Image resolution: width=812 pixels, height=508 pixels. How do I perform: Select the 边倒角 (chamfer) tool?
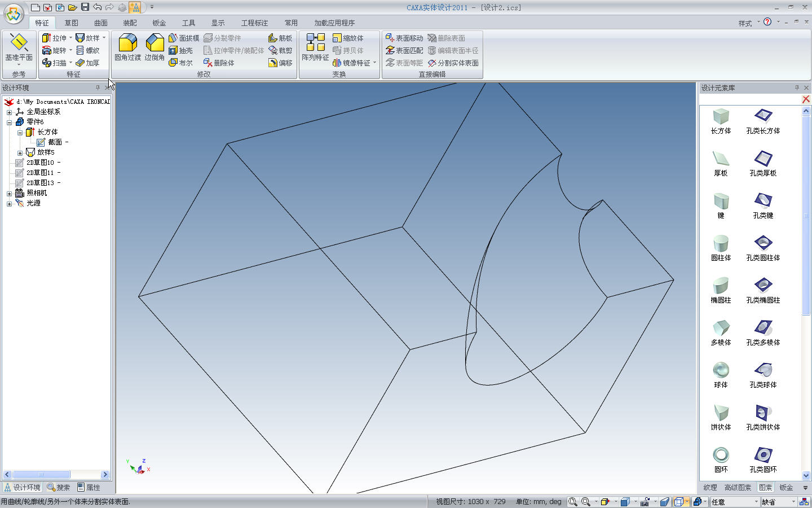tap(154, 46)
